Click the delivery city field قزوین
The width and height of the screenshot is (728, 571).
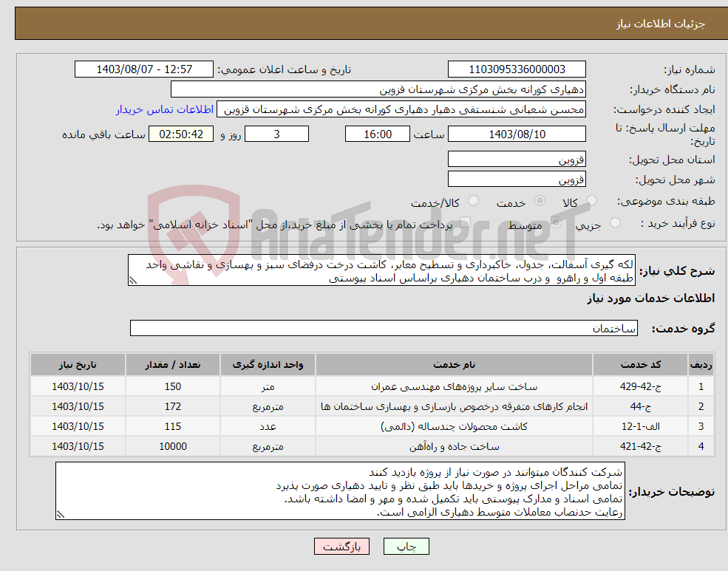click(517, 179)
